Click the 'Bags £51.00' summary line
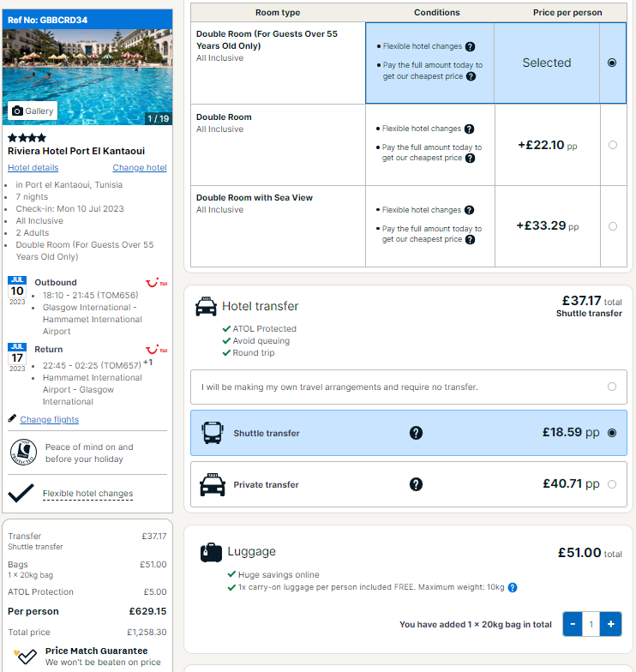 pyautogui.click(x=87, y=564)
